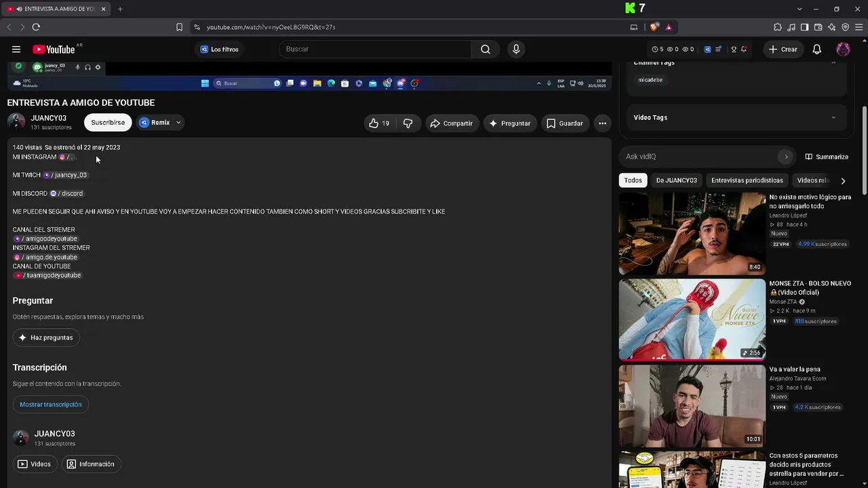Image resolution: width=868 pixels, height=488 pixels.
Task: Open the media playlist music-note icon
Action: click(x=791, y=27)
